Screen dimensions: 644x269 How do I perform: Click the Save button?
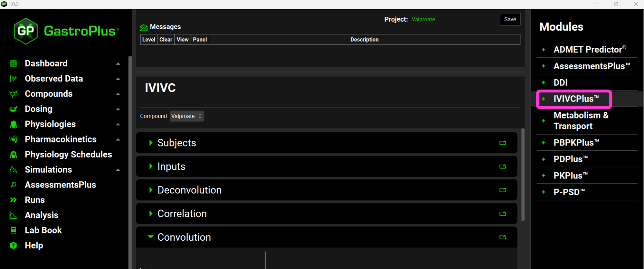510,19
